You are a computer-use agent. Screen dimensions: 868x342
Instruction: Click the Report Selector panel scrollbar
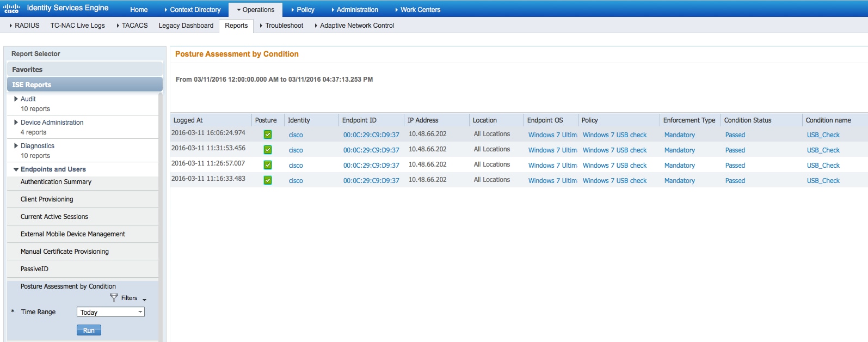tap(161, 217)
